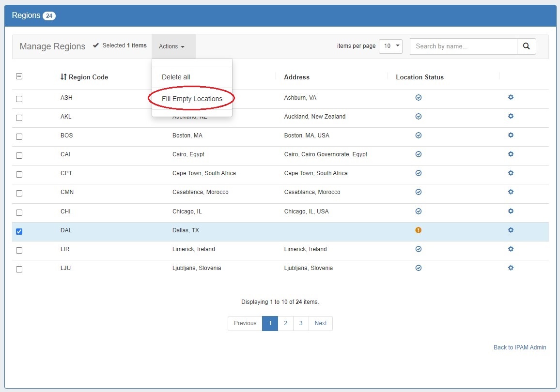Click the Next pagination button
560x392 pixels.
(x=321, y=323)
